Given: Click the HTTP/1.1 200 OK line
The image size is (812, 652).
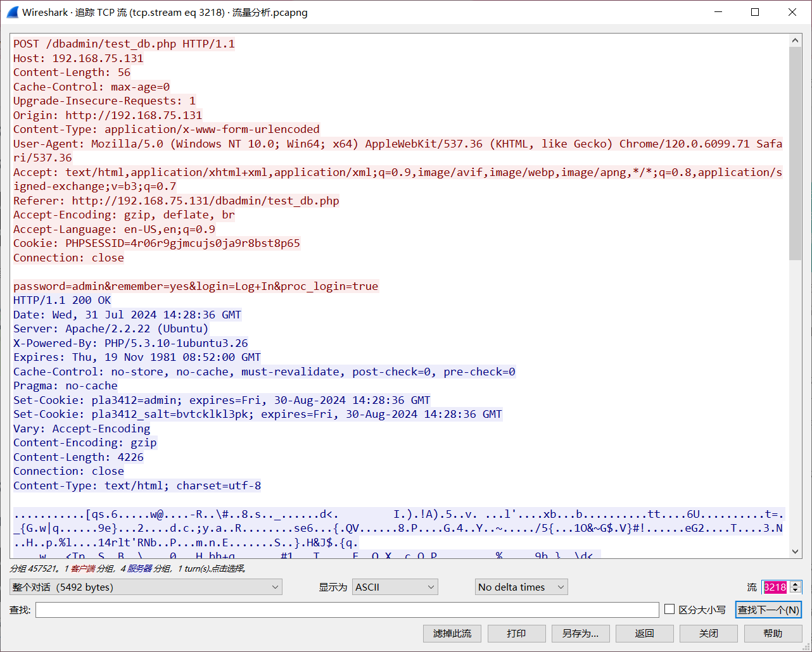Looking at the screenshot, I should (x=62, y=300).
